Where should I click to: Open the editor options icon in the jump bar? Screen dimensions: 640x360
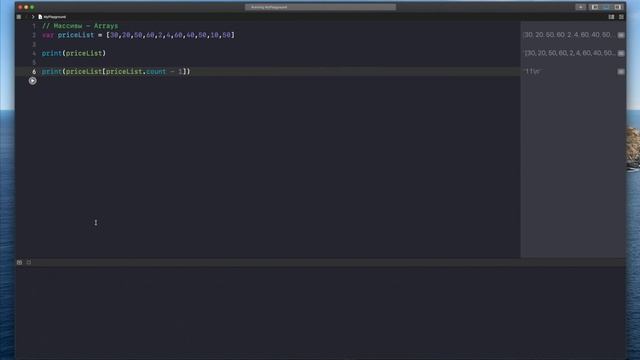[611, 17]
